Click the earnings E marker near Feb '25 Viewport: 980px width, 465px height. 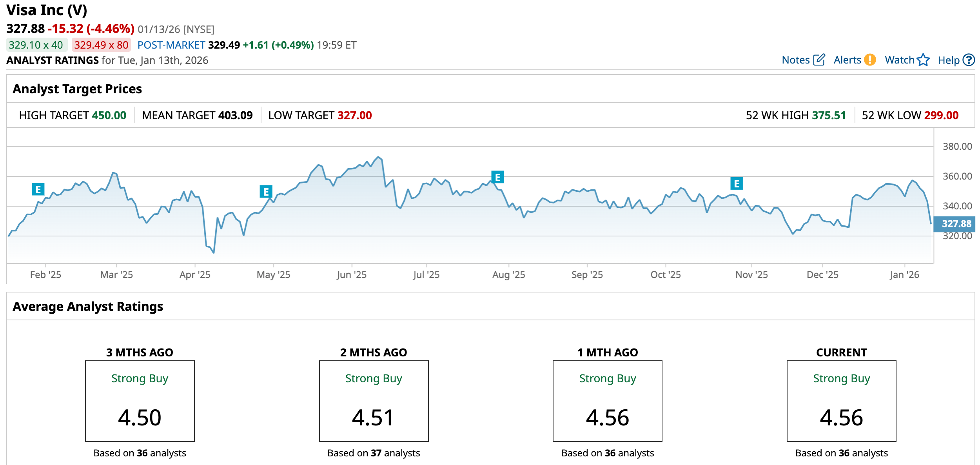pos(38,189)
